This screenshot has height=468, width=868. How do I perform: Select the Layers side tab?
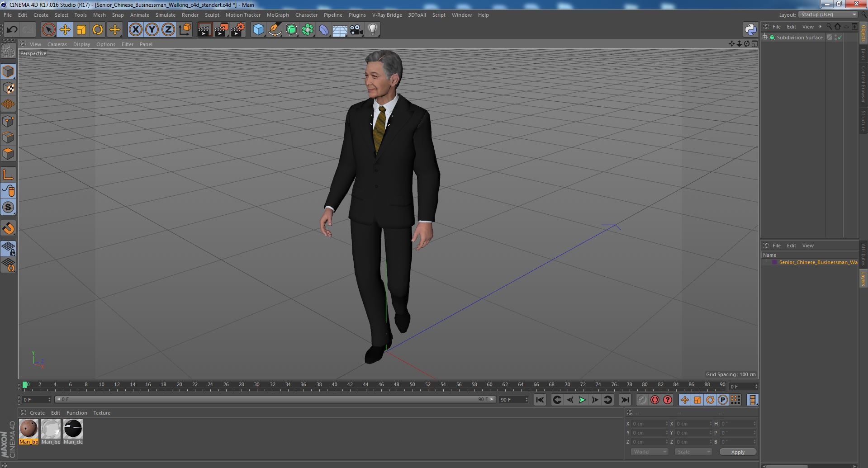tap(863, 279)
